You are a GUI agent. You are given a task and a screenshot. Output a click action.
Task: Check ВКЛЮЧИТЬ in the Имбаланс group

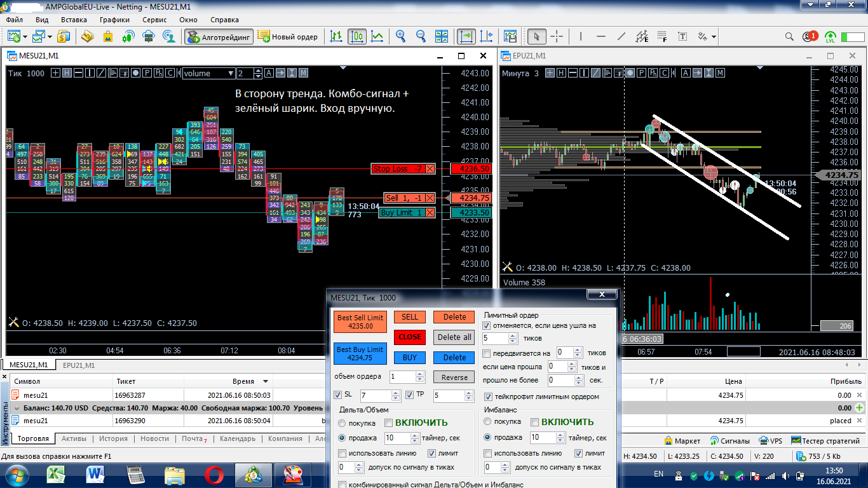pos(535,423)
